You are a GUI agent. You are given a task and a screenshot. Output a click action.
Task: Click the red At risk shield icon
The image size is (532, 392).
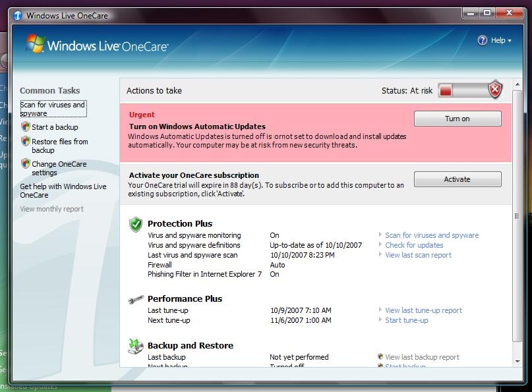click(x=495, y=90)
